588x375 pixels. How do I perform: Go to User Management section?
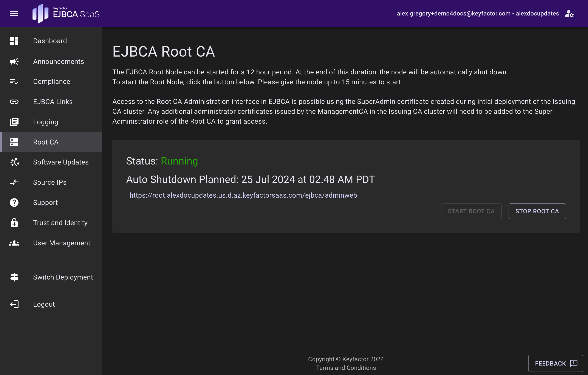pyautogui.click(x=62, y=243)
